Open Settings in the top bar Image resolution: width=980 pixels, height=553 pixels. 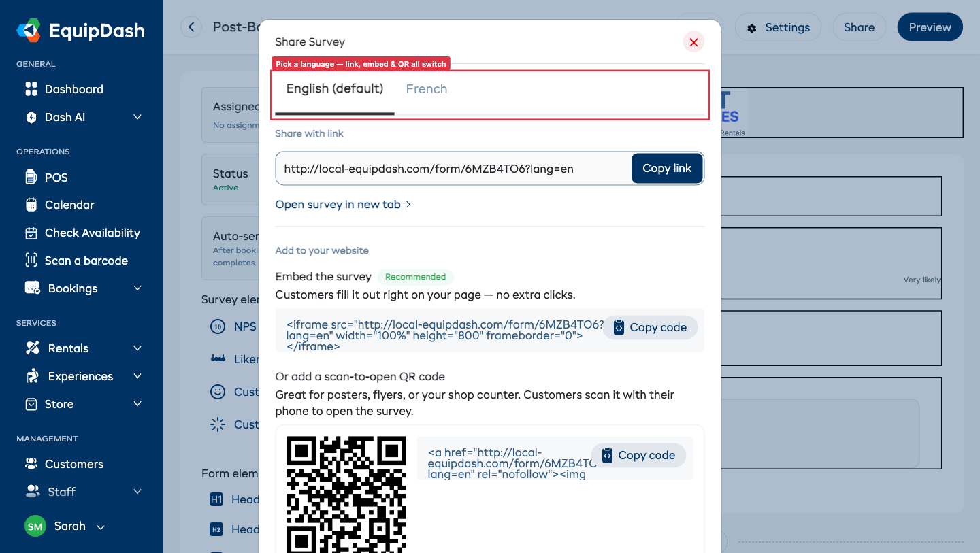[x=779, y=27]
